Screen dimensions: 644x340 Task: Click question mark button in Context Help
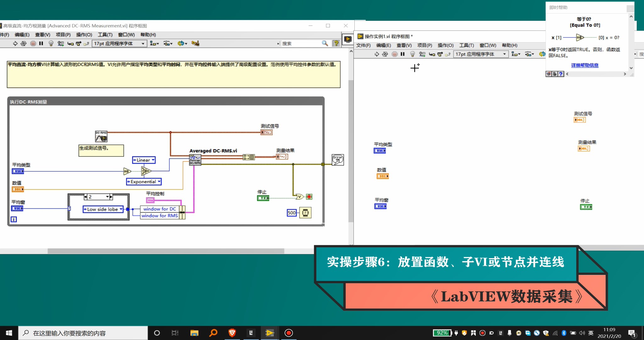tap(561, 74)
